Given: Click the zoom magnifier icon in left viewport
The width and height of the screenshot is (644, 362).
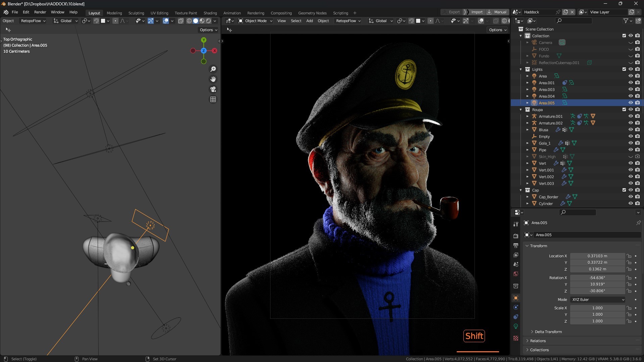Looking at the screenshot, I should tap(213, 69).
